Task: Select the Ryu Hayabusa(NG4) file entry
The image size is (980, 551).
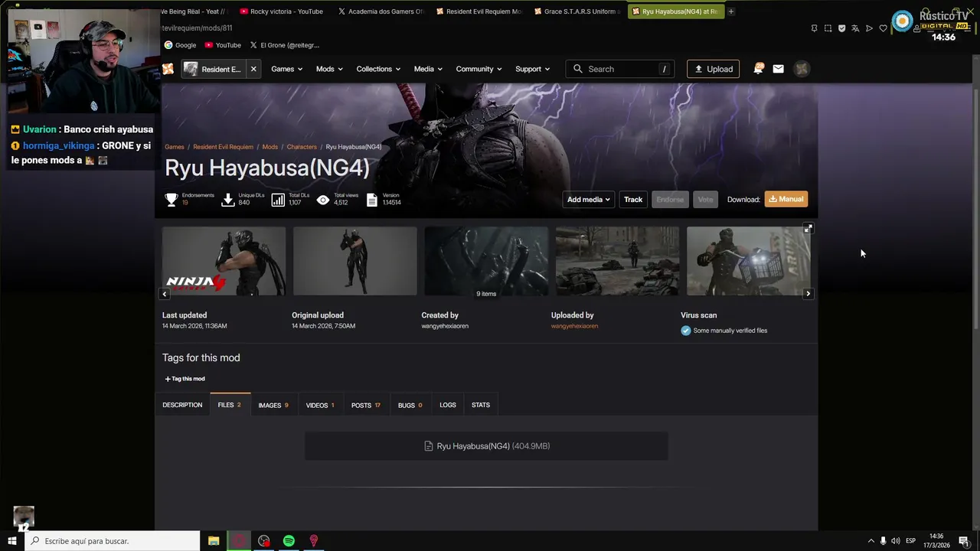Action: click(486, 446)
